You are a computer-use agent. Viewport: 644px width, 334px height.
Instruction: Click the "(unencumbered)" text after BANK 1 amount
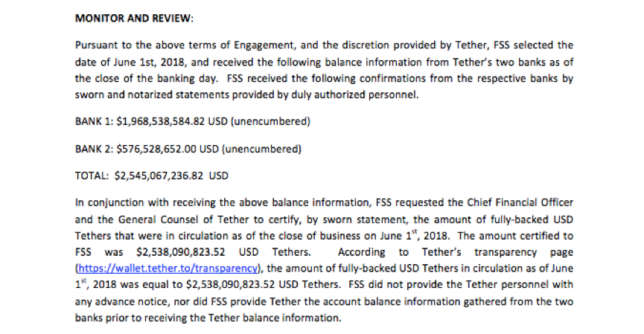coord(271,122)
